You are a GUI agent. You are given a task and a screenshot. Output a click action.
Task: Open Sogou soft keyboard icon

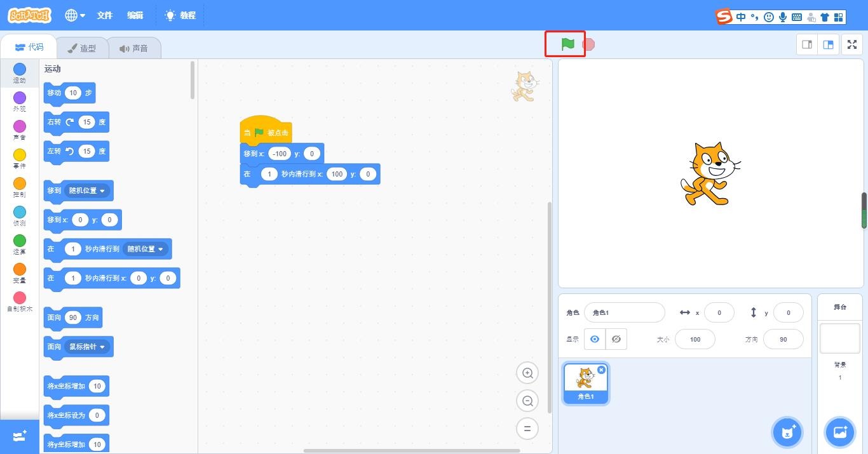796,17
